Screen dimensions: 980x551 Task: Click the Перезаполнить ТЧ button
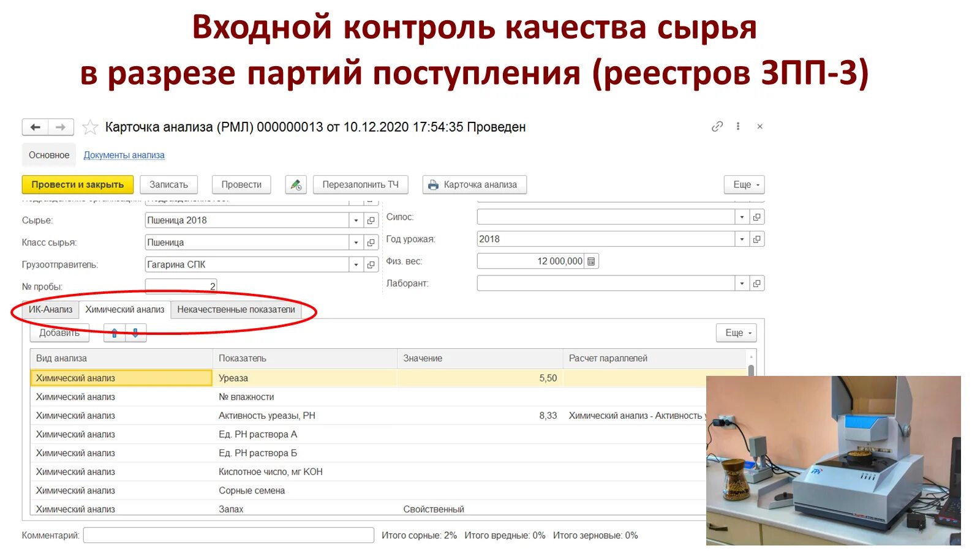click(x=360, y=184)
